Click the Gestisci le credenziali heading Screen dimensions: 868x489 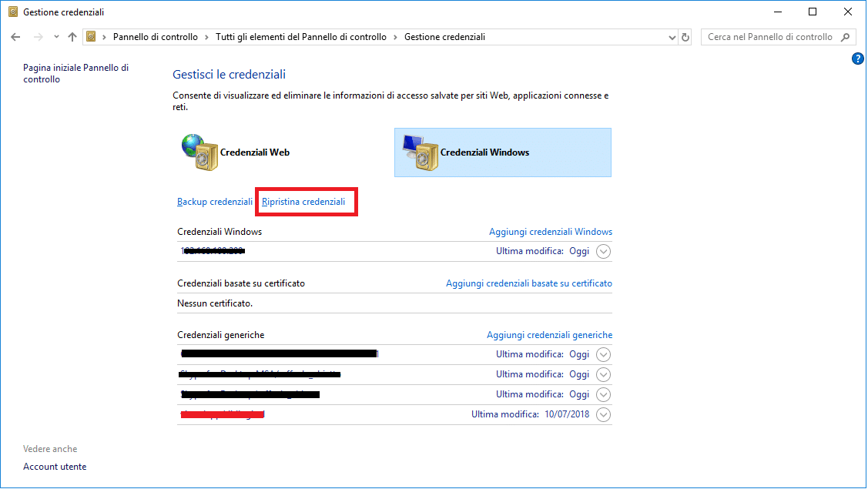(230, 74)
